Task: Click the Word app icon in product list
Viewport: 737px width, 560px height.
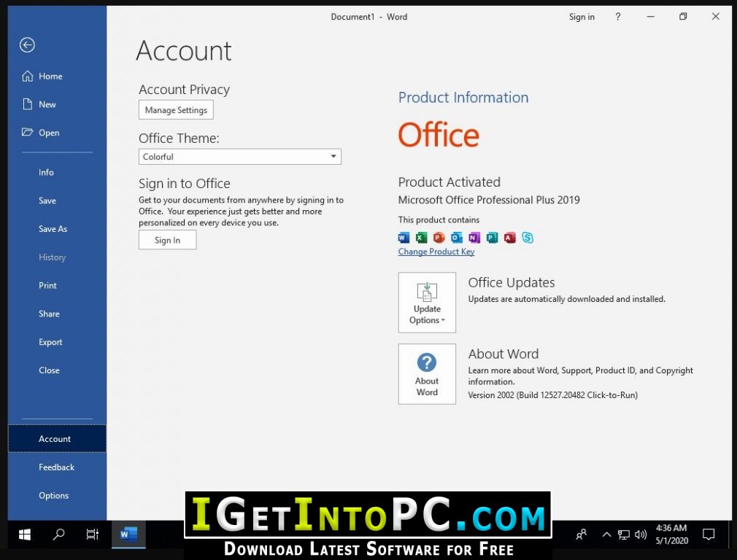Action: coord(404,238)
